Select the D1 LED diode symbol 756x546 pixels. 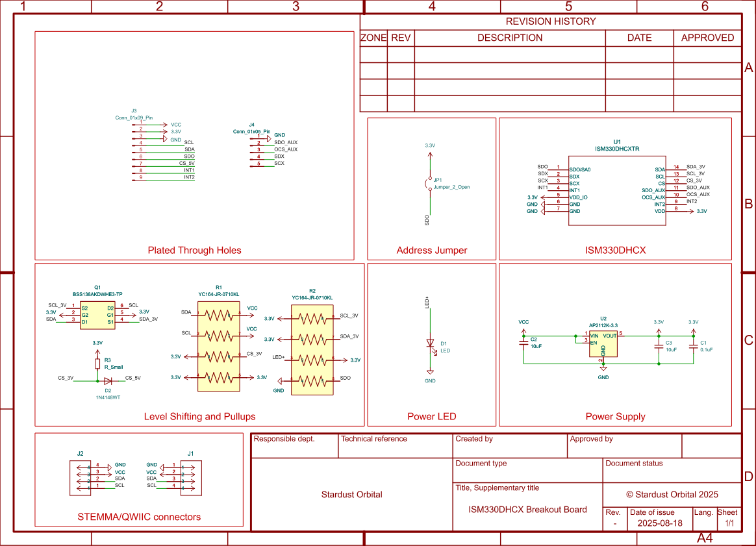pos(429,343)
